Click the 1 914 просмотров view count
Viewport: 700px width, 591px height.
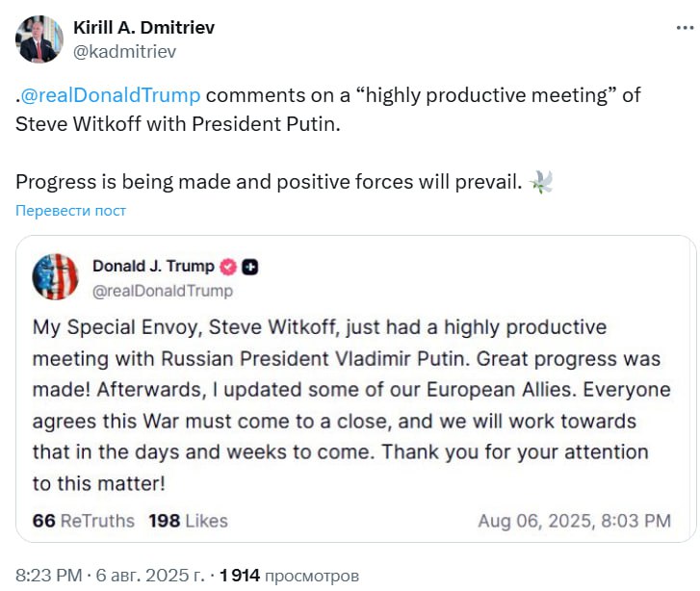pyautogui.click(x=289, y=576)
